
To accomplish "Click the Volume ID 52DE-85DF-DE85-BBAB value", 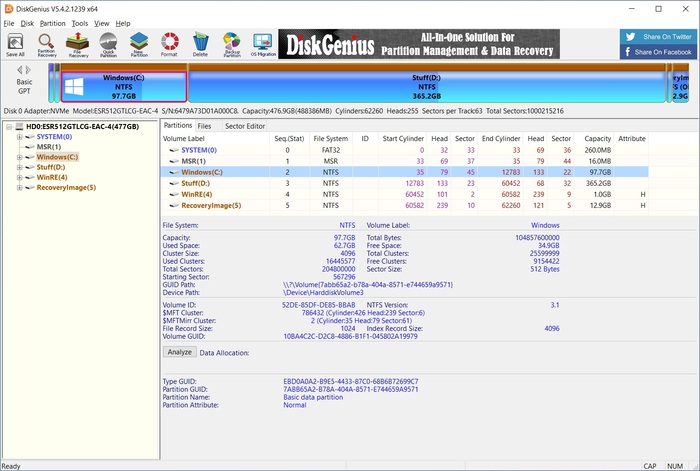I will pyautogui.click(x=319, y=305).
